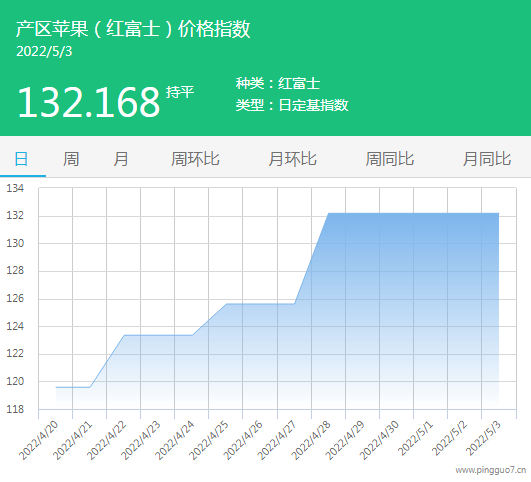Click the 2022/5/3 x-axis date label
The width and height of the screenshot is (531, 482).
tap(483, 438)
